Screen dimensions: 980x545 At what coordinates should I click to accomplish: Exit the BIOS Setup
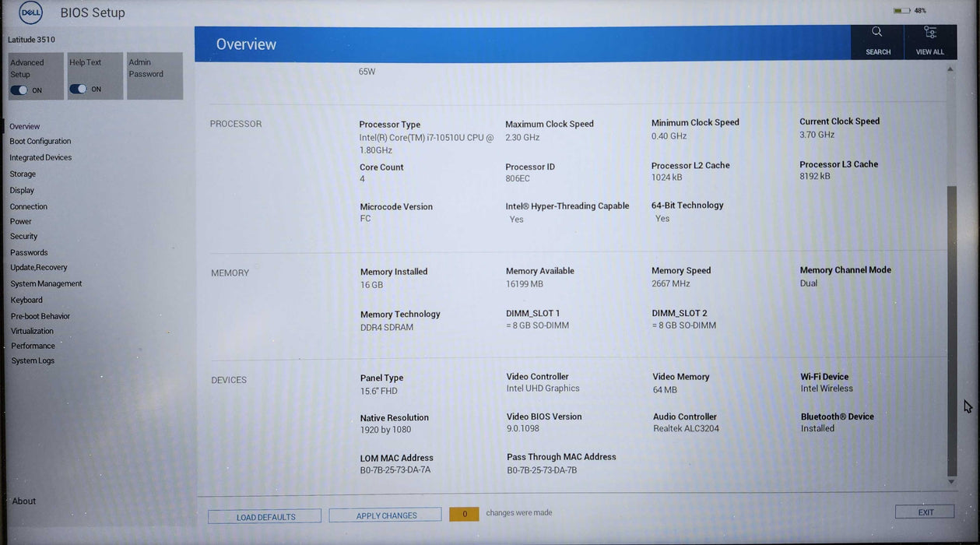coord(924,512)
